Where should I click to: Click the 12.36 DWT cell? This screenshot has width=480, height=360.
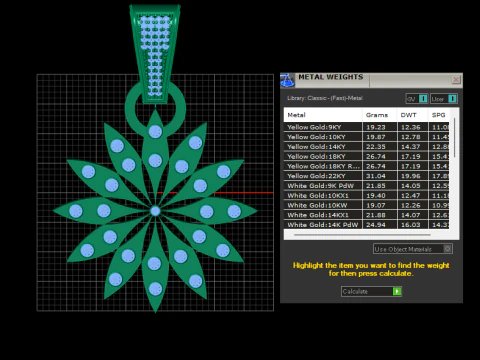coord(413,127)
